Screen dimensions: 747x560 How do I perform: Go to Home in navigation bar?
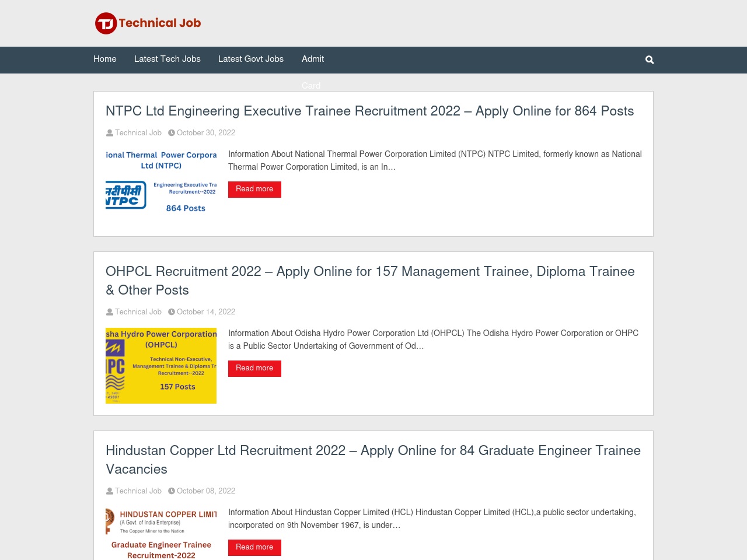click(x=105, y=59)
